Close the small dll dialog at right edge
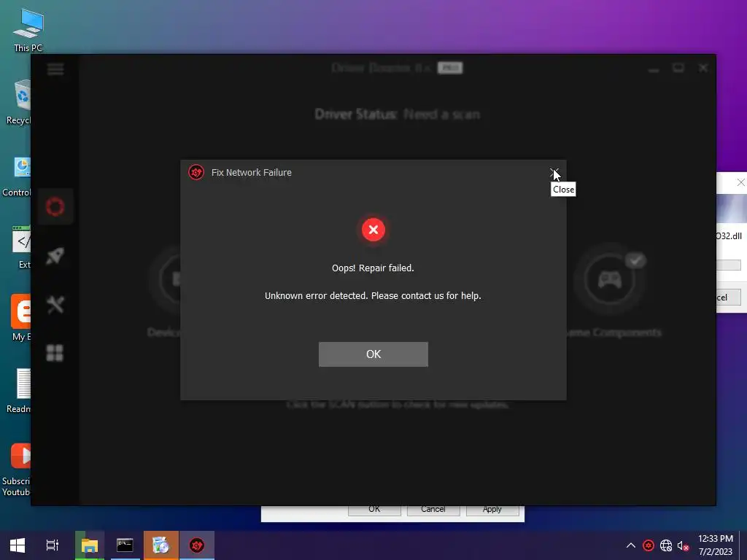Image resolution: width=747 pixels, height=560 pixels. tap(740, 182)
